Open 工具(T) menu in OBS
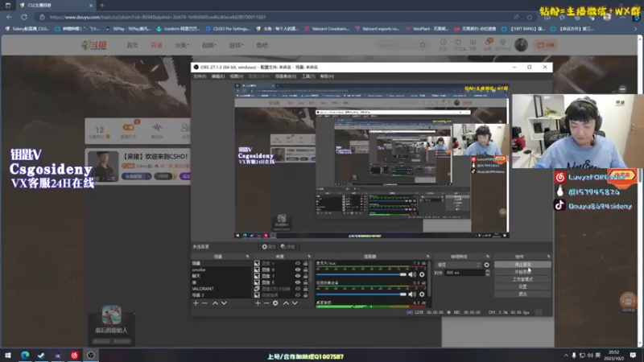This screenshot has height=362, width=644. pos(308,76)
